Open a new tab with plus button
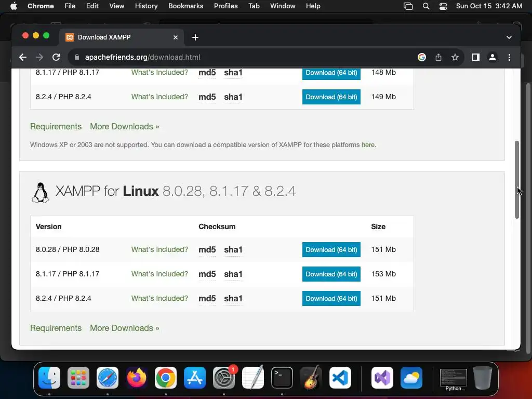 point(195,37)
